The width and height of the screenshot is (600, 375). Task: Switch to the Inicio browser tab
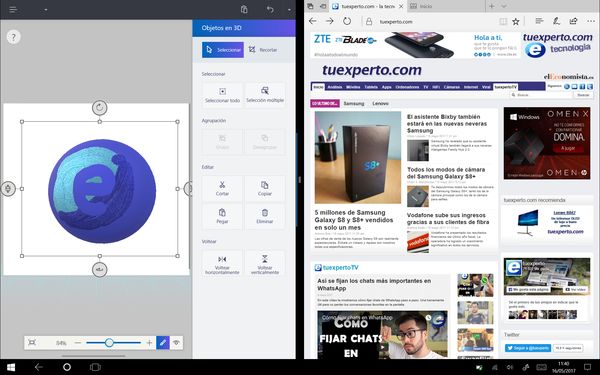[x=445, y=7]
